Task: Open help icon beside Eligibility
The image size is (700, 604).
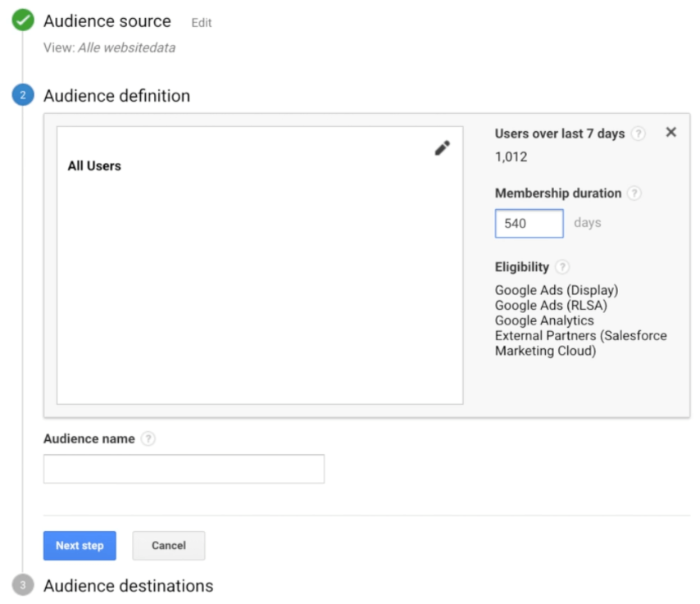Action: click(562, 267)
